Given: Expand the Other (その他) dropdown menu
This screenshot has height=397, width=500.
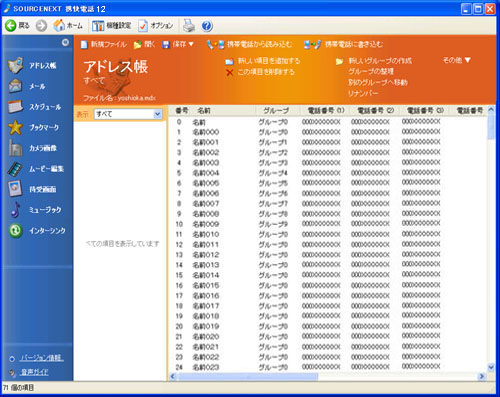Looking at the screenshot, I should click(x=456, y=60).
